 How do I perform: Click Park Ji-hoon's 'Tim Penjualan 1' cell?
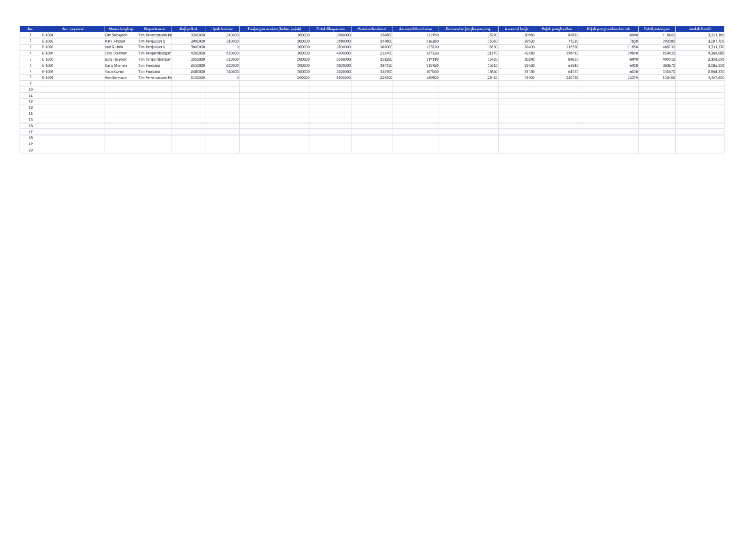tap(155, 42)
